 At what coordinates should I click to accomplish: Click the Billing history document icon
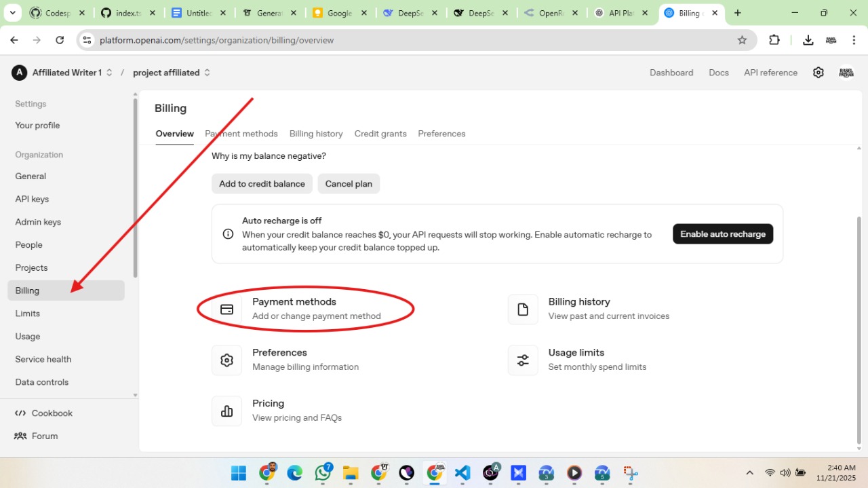click(523, 309)
